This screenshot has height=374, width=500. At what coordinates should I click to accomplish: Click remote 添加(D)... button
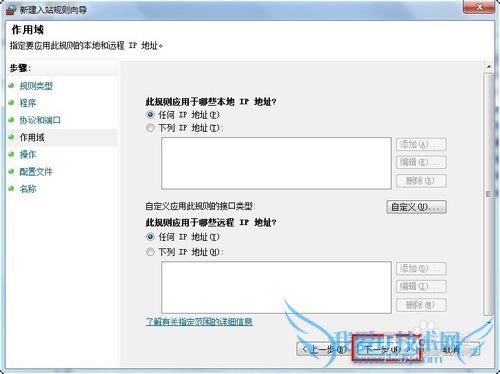coord(421,269)
